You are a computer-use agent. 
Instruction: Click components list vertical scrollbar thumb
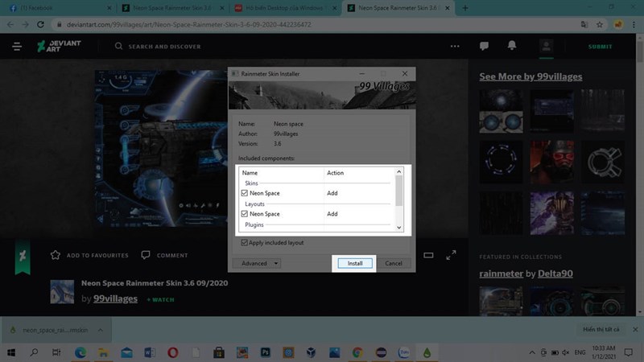pyautogui.click(x=398, y=191)
